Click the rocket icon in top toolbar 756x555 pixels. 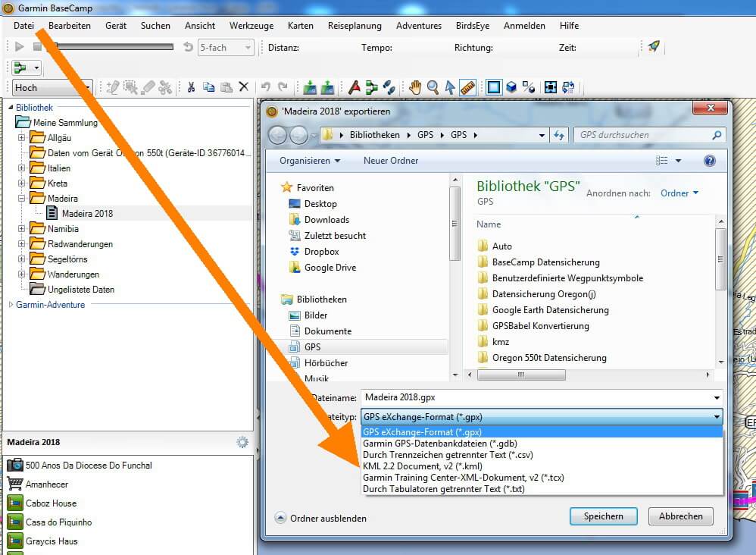[x=654, y=47]
